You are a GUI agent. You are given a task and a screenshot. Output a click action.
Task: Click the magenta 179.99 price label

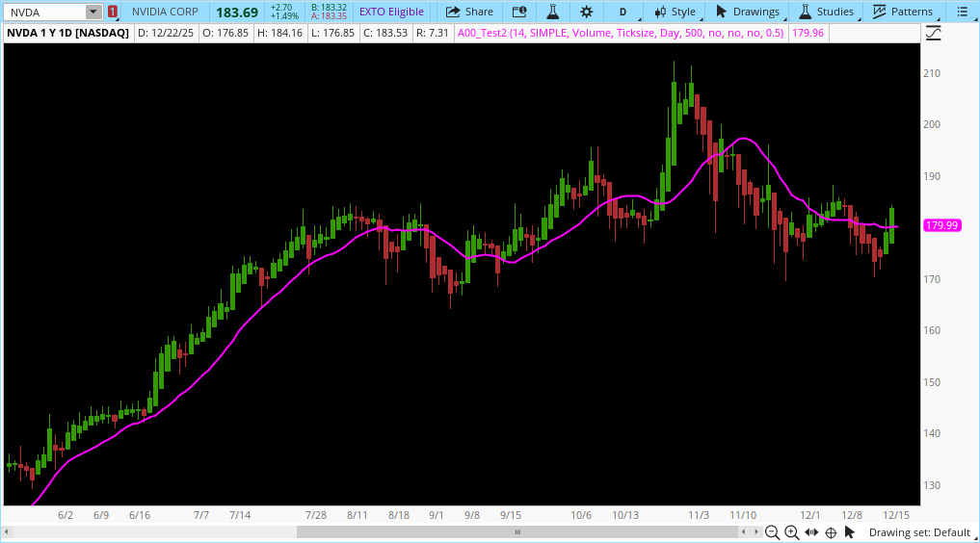[x=940, y=225]
